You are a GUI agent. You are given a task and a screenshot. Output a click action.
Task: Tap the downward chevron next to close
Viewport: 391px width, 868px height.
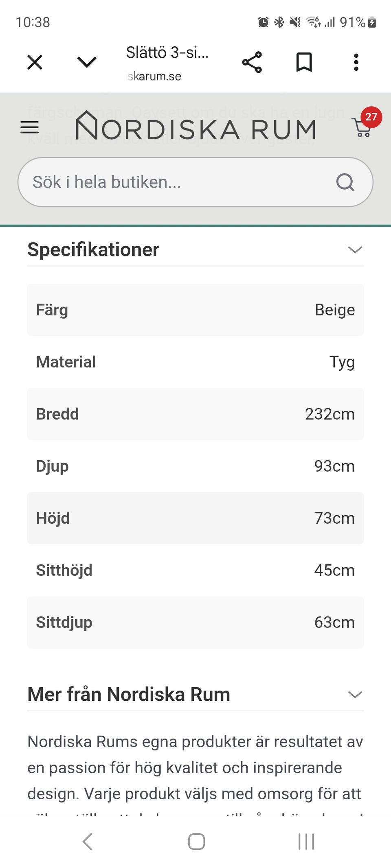[87, 62]
